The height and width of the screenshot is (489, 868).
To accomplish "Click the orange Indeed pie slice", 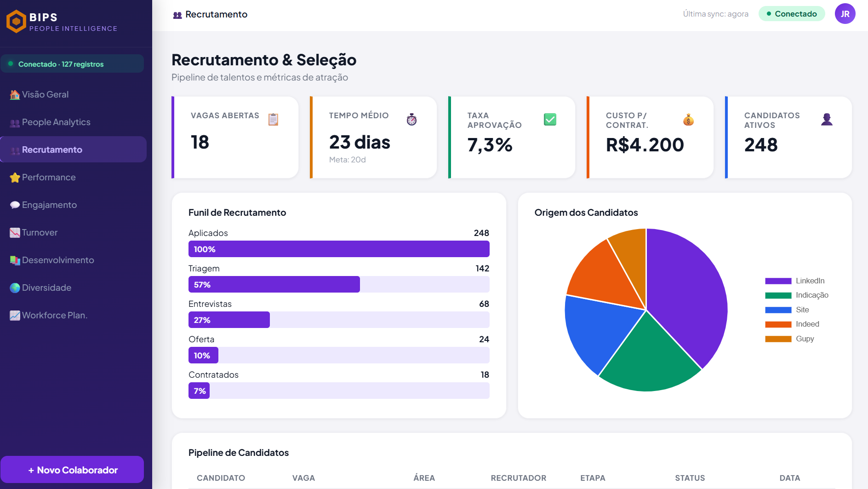I will [x=605, y=276].
